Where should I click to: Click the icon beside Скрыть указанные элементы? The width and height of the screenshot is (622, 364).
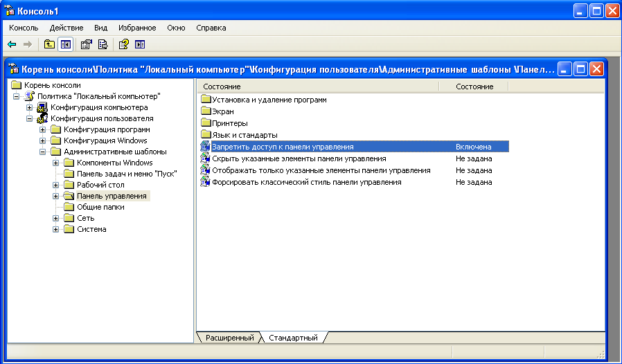205,158
